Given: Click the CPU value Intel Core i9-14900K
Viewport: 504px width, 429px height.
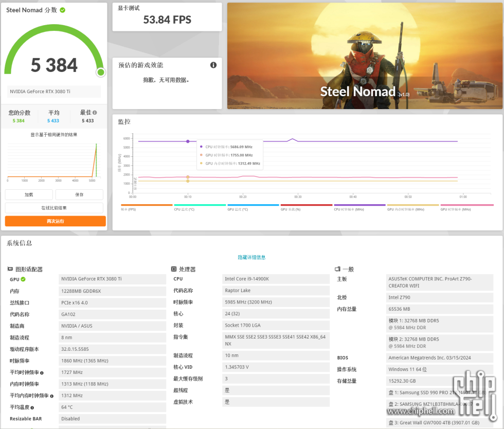Looking at the screenshot, I should 276,279.
